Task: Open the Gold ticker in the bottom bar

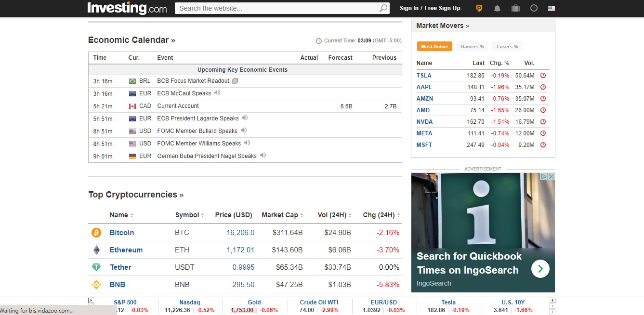Action: click(x=254, y=302)
